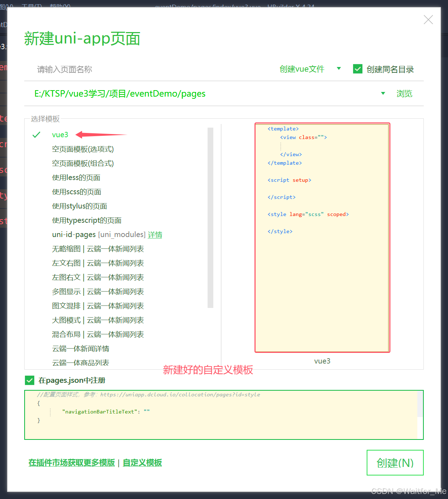The height and width of the screenshot is (499, 448).
Task: Select 无略缩图 | 云端一体新闻列表 template
Action: coord(98,249)
